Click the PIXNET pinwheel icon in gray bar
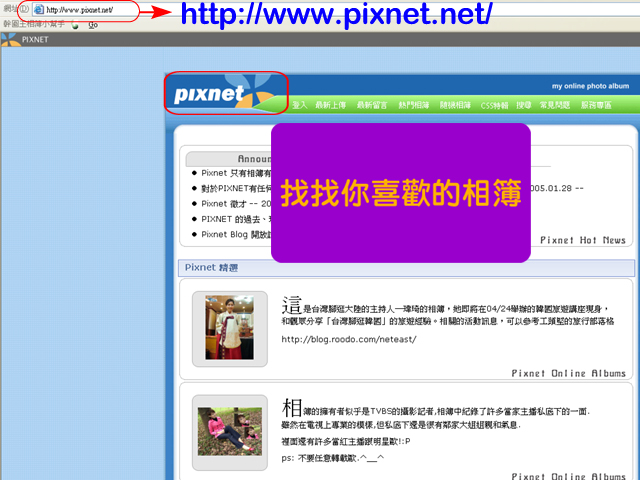The width and height of the screenshot is (640, 480). (x=10, y=40)
